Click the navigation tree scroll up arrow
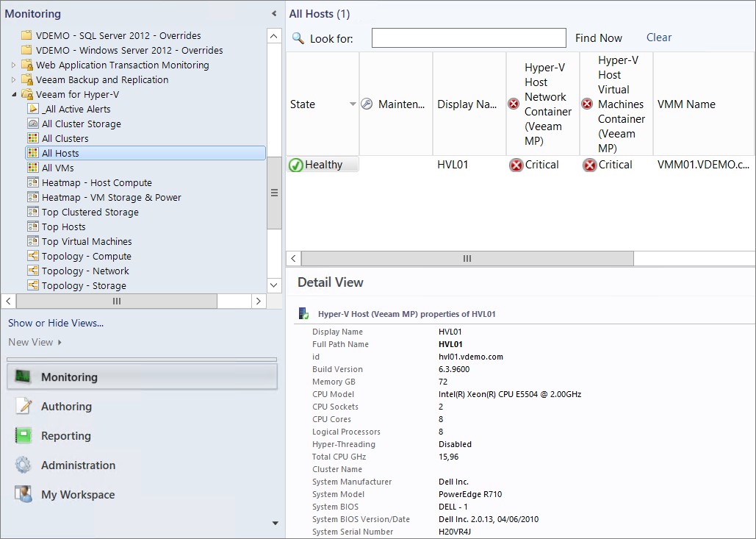Screen dimensions: 756x539 click(x=274, y=36)
